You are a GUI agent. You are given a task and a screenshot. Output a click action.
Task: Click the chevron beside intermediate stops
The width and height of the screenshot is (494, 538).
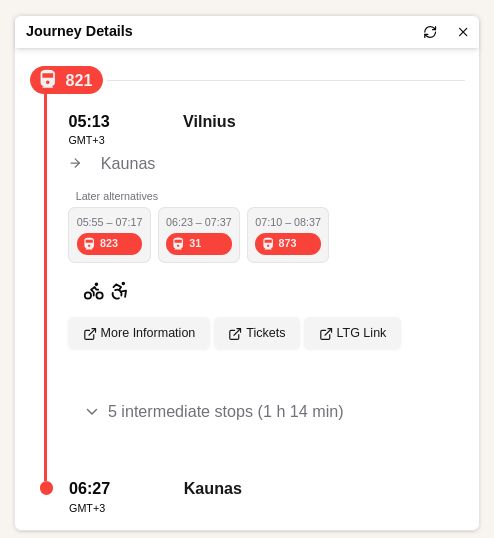coord(92,412)
